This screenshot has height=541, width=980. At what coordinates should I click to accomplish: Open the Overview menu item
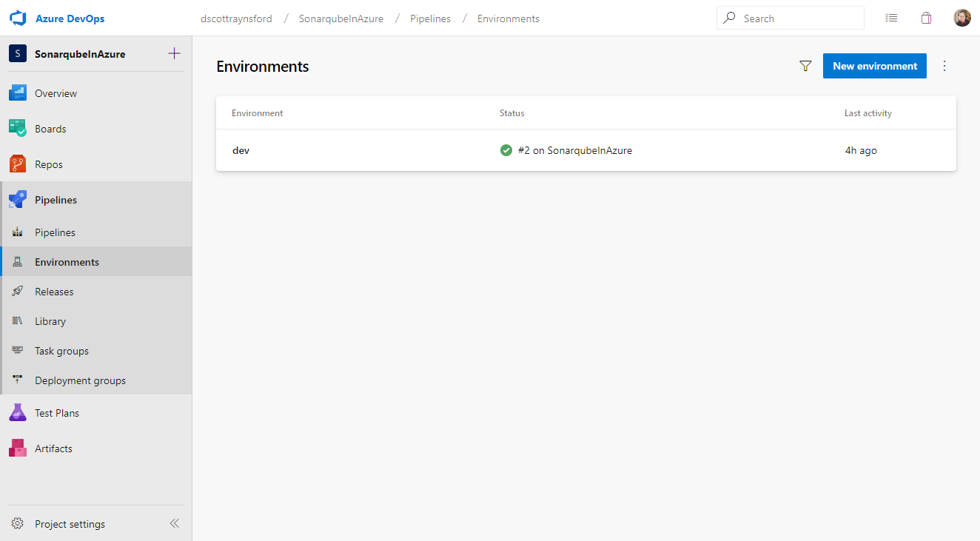coord(96,93)
